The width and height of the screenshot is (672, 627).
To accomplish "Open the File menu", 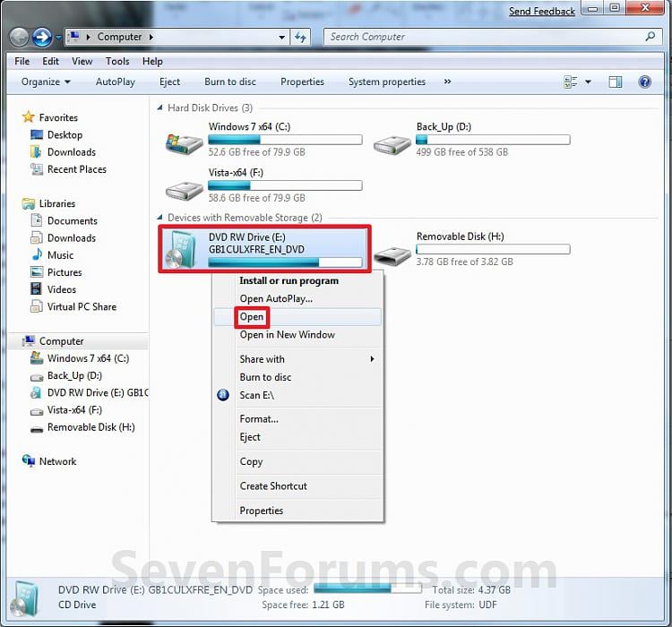I will tap(22, 61).
